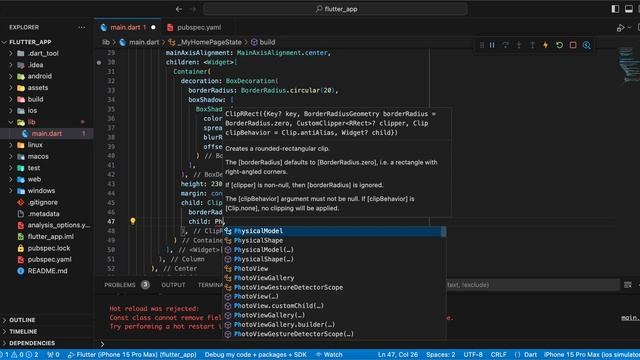Toggle the bottom panel layout icon
The width and height of the screenshot is (640, 360).
(x=629, y=9)
